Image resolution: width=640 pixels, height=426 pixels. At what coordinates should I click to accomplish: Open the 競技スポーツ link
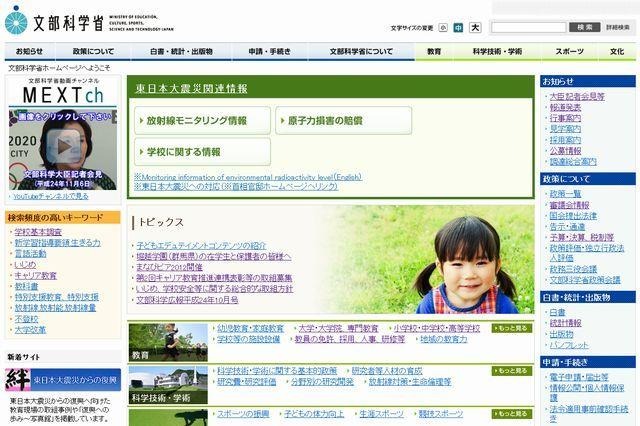click(441, 414)
